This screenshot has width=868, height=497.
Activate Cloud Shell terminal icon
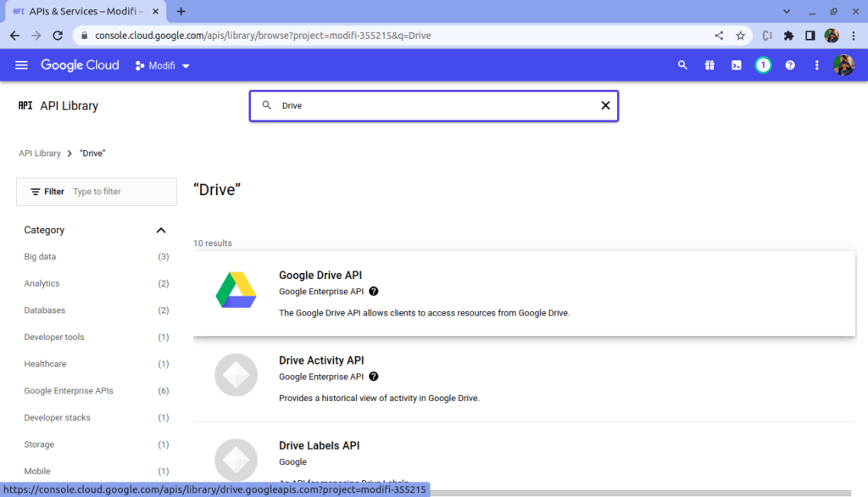737,65
